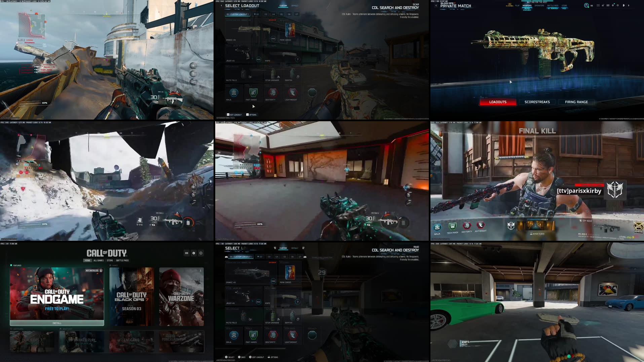Click the Perk Greed wildcard on RAID loadout

point(290,273)
